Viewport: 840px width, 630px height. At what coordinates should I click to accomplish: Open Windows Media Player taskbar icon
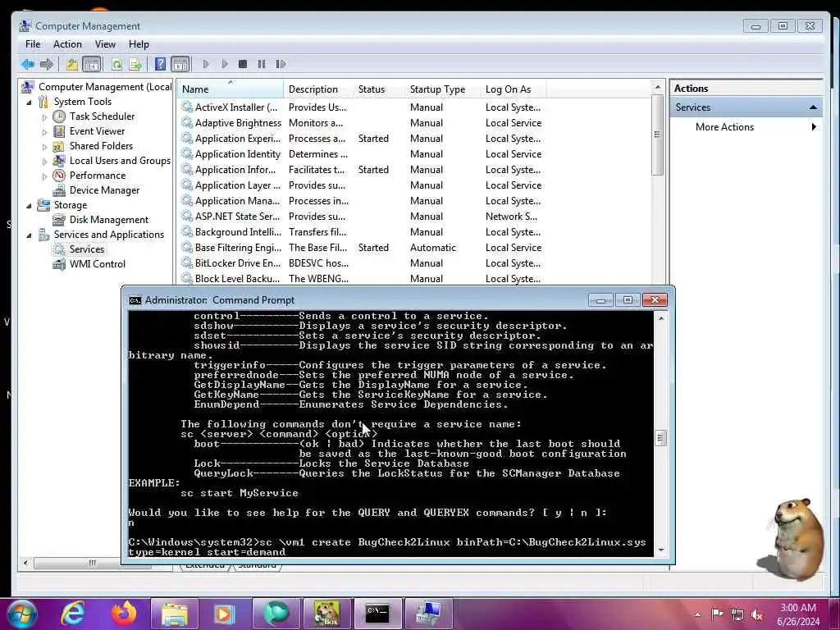225,614
